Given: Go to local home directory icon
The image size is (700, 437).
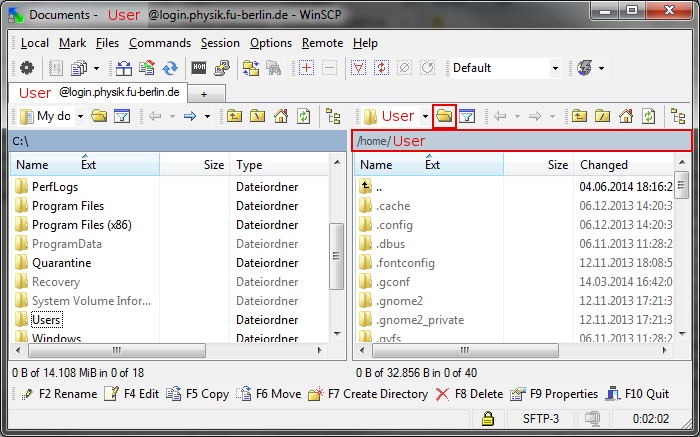Looking at the screenshot, I should (281, 117).
